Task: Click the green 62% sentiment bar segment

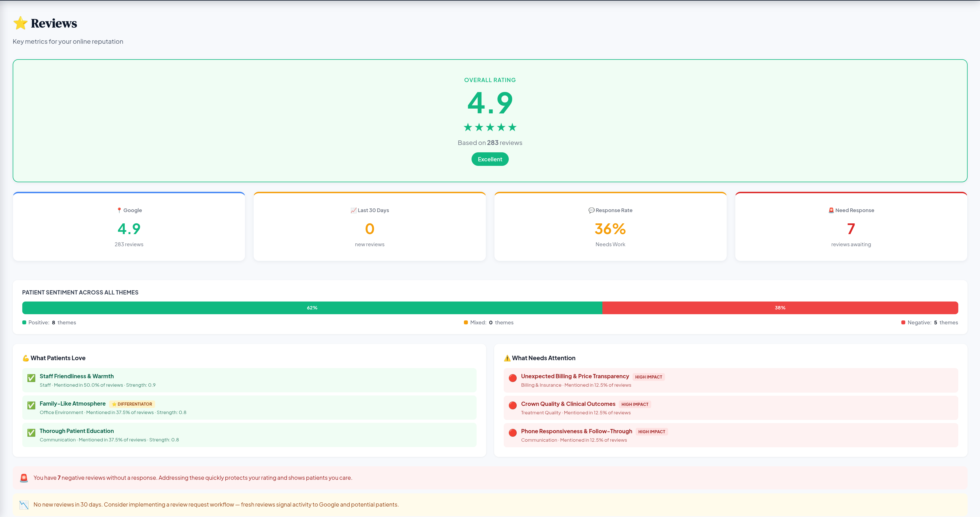Action: pyautogui.click(x=312, y=308)
